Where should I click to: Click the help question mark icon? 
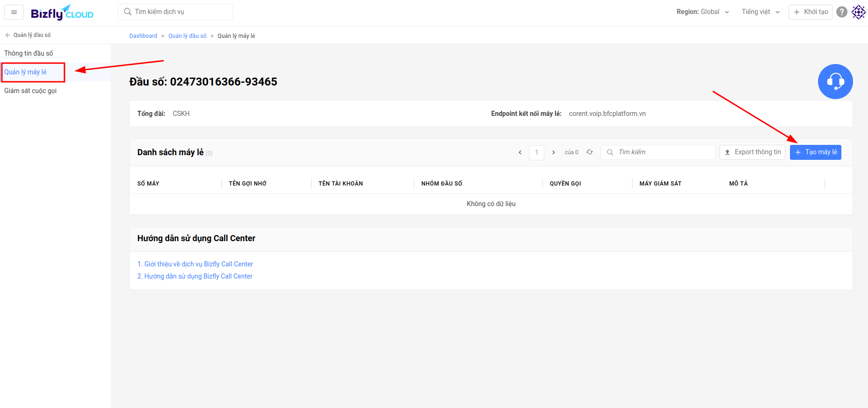pyautogui.click(x=842, y=12)
